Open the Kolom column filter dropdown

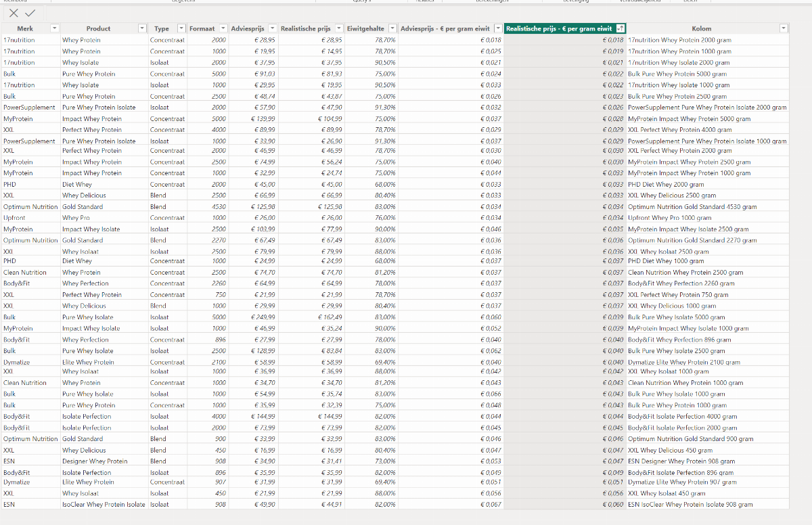point(784,28)
